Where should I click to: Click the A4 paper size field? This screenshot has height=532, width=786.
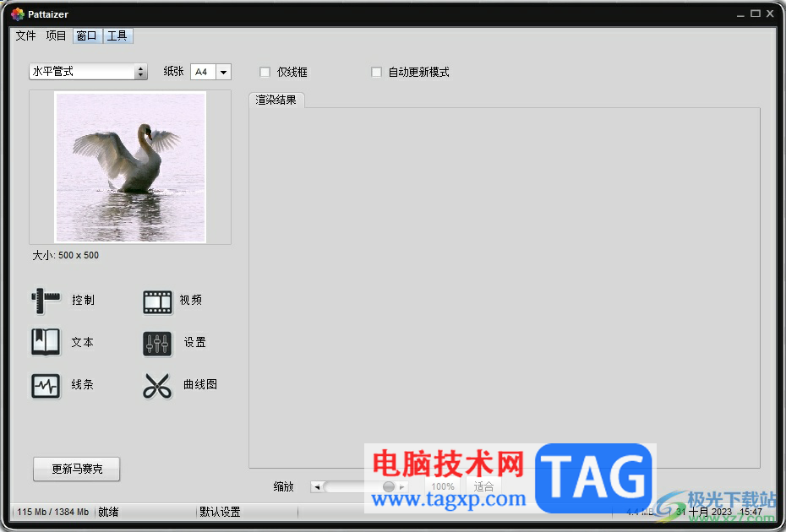coord(204,72)
